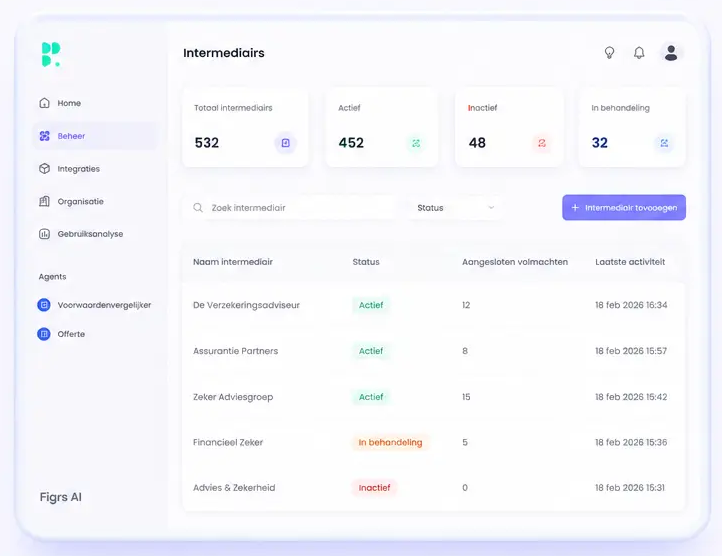Click the red Inactief card icon
This screenshot has height=556, width=722.
click(542, 143)
